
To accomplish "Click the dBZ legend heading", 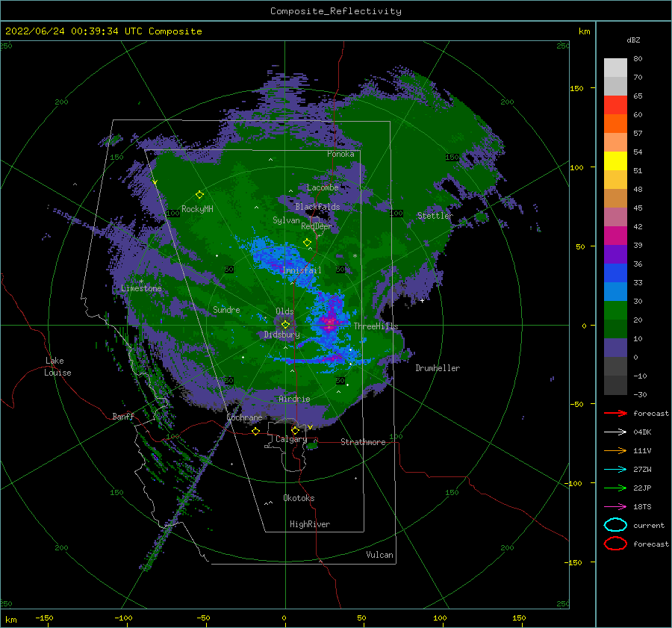I will (633, 40).
